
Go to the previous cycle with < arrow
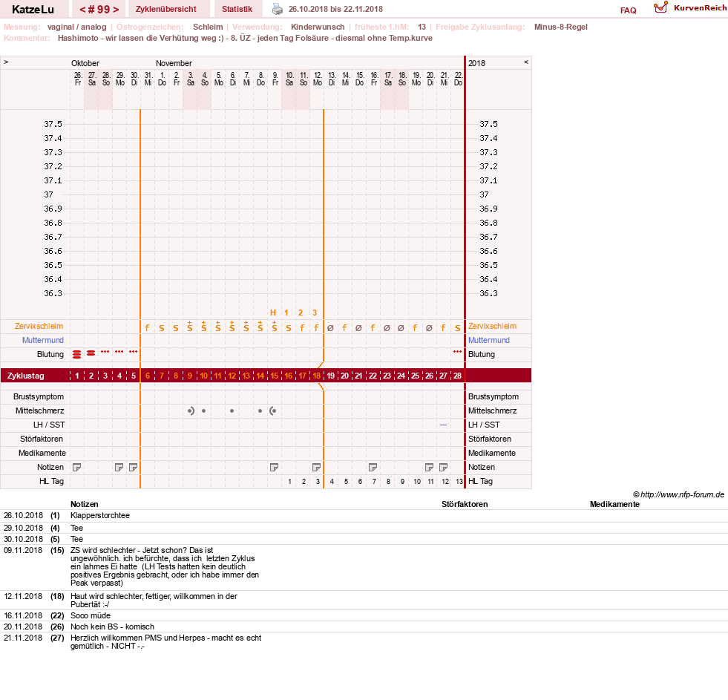(82, 10)
